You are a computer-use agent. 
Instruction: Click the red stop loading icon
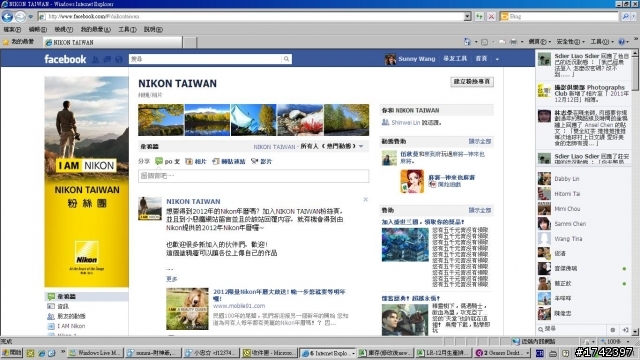click(x=491, y=16)
